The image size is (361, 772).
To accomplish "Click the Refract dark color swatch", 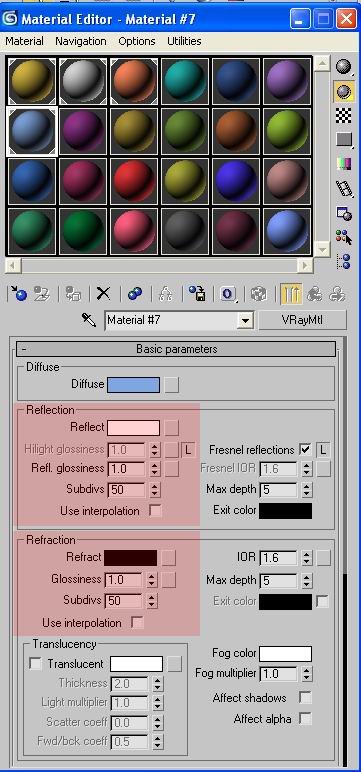I will (131, 558).
